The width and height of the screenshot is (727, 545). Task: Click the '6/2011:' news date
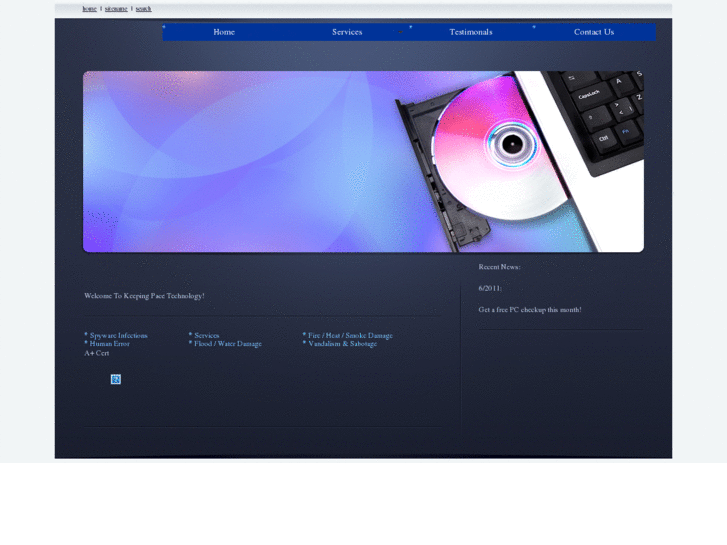coord(490,288)
